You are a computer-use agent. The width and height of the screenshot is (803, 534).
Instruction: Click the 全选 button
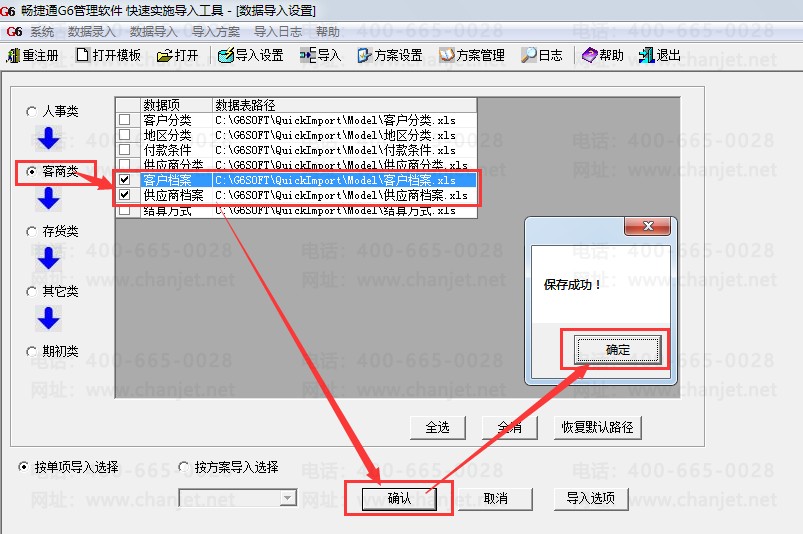click(437, 428)
